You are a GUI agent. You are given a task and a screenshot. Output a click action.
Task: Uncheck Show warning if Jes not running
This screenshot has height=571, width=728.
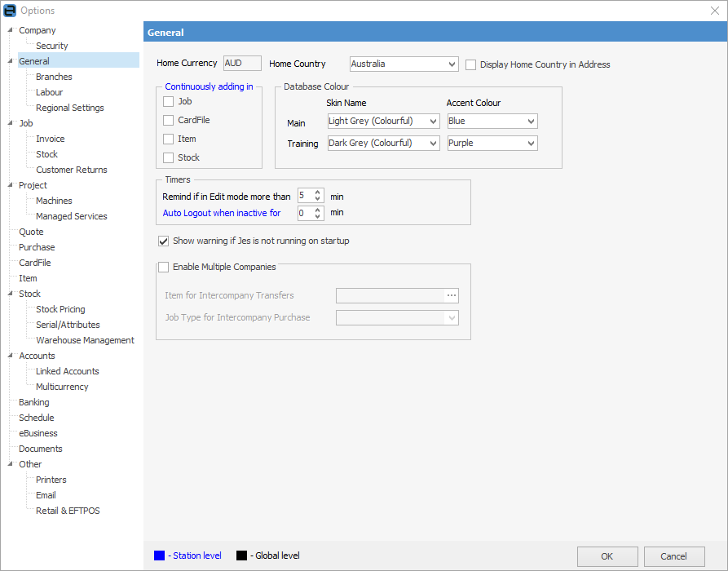(x=164, y=241)
